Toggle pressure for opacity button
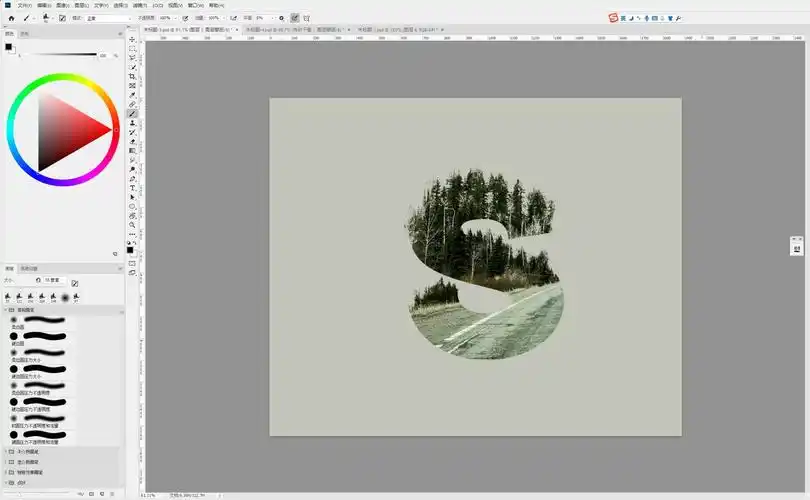This screenshot has height=500, width=810. (x=186, y=18)
